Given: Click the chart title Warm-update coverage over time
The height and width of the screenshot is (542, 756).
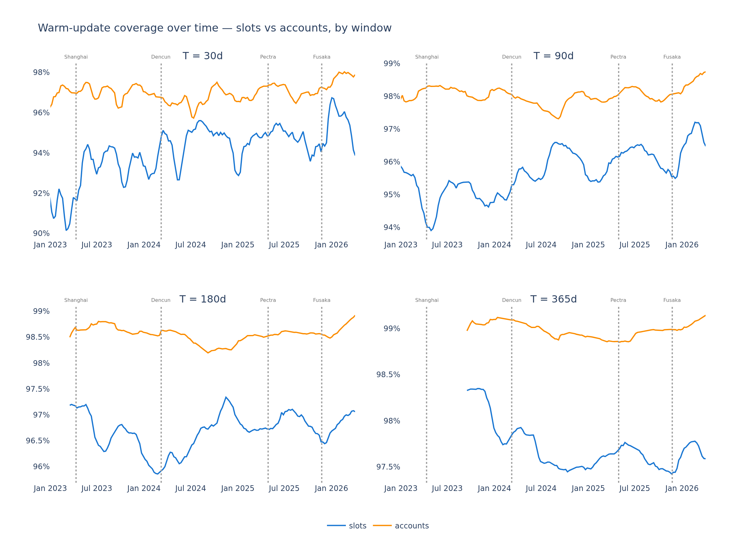Looking at the screenshot, I should [x=215, y=28].
